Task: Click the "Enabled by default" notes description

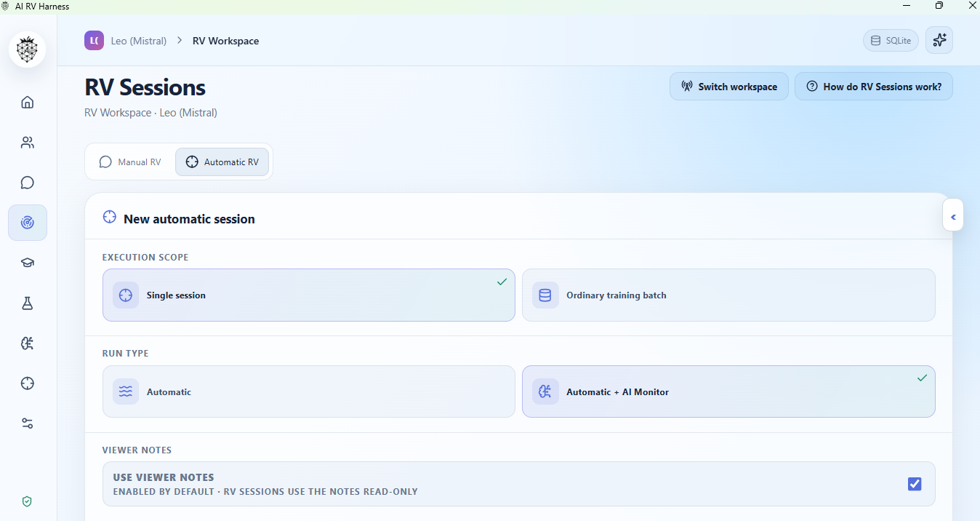Action: point(265,492)
